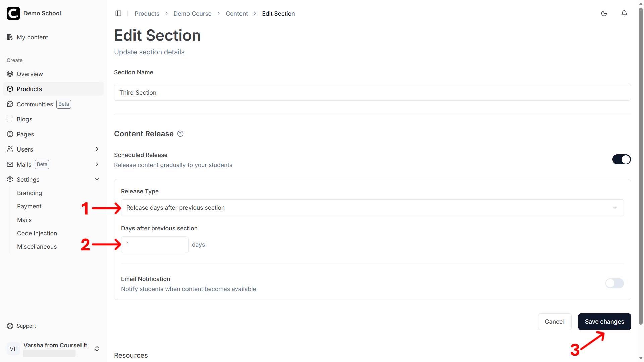This screenshot has height=362, width=644.
Task: Click the Support lifebuoy icon
Action: click(10, 326)
